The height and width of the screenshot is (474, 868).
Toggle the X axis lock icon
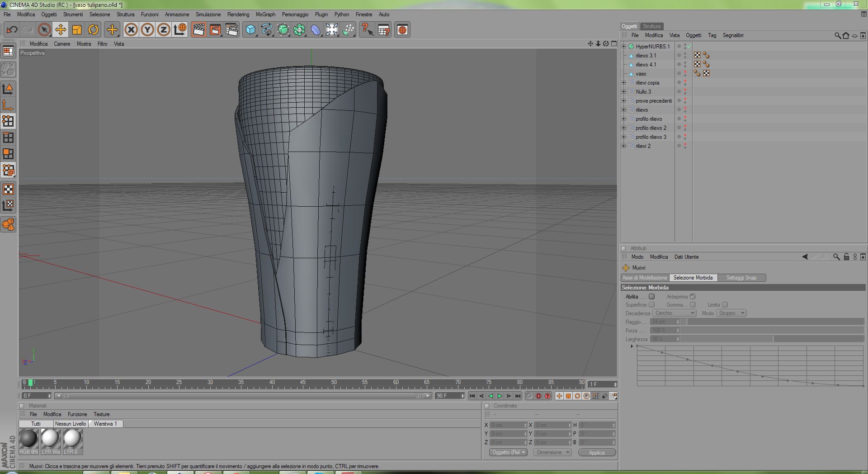[131, 30]
